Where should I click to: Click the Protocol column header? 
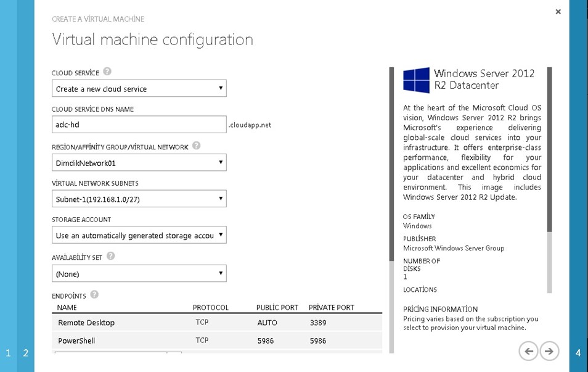coord(210,307)
